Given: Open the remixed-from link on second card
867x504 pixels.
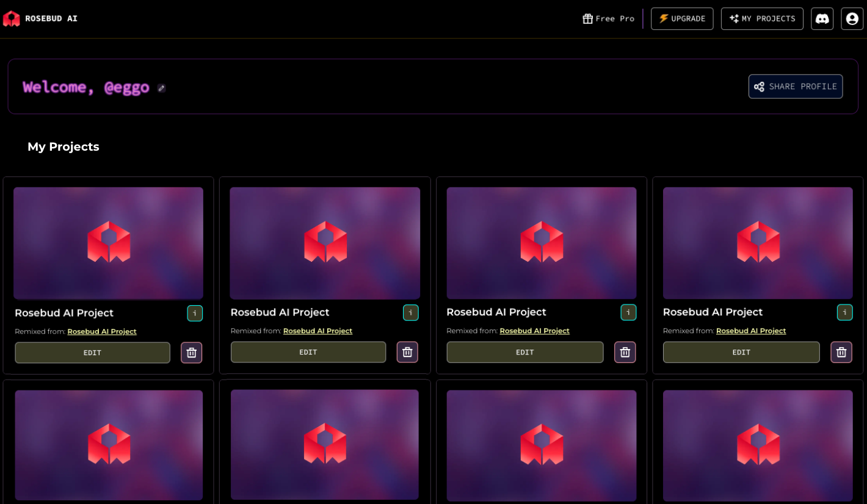Looking at the screenshot, I should coord(318,331).
